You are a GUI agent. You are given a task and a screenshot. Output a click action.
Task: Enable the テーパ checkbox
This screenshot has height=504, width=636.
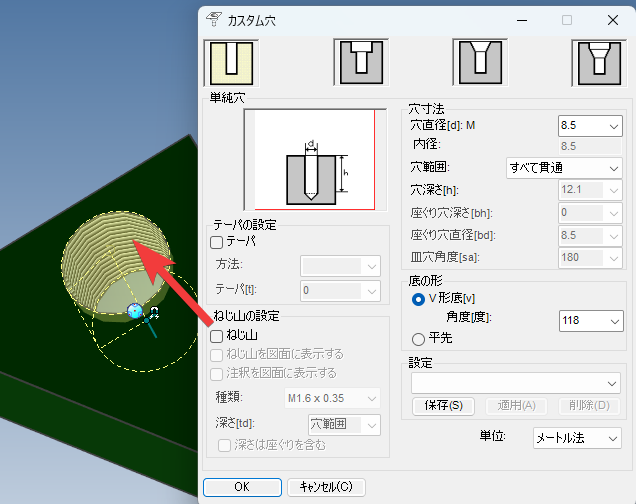pos(217,242)
